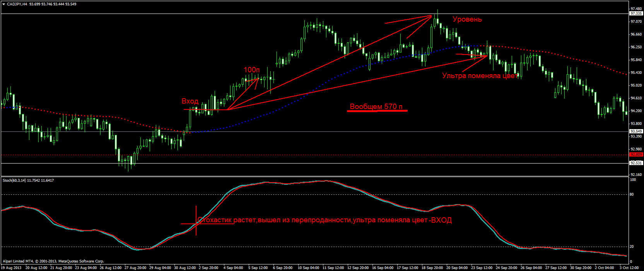Viewport: 644px width, 271px height.
Task: Select the "100п" text label
Action: pos(251,70)
